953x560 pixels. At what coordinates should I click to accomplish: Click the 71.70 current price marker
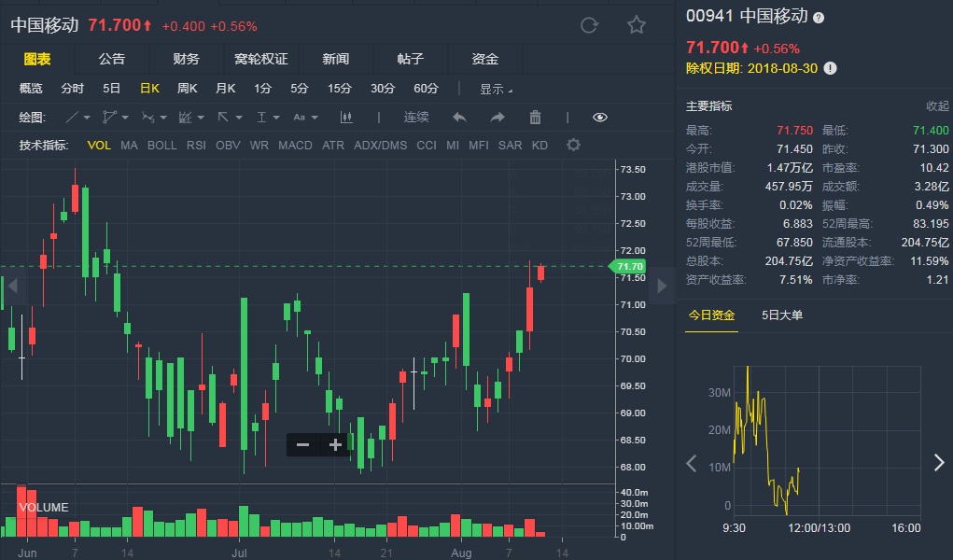click(x=627, y=266)
